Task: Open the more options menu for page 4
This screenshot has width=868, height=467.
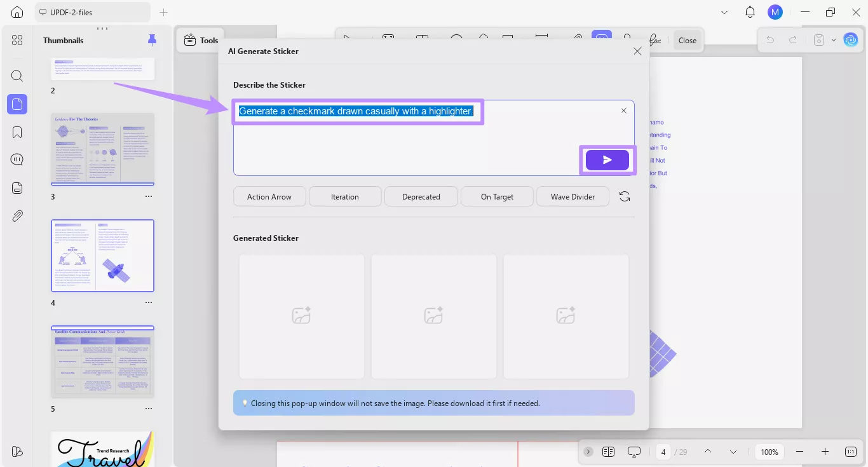Action: [x=149, y=303]
